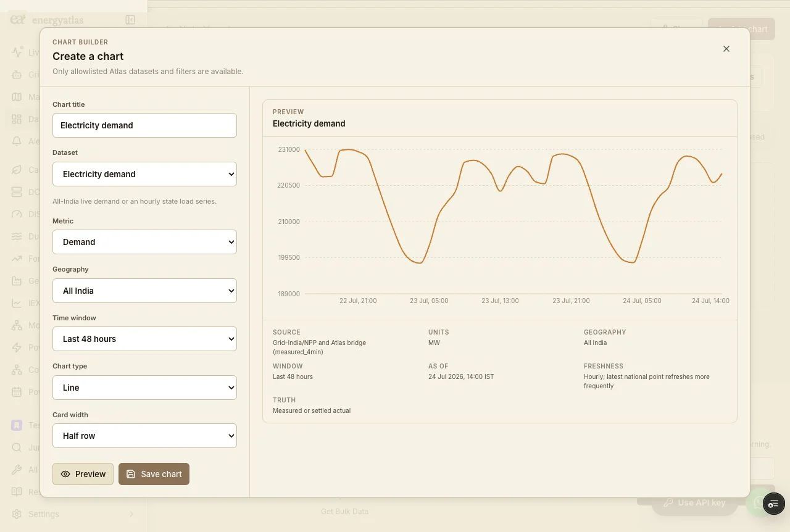This screenshot has width=790, height=532.
Task: Click the 'Measured or settled actual' text
Action: click(x=312, y=410)
